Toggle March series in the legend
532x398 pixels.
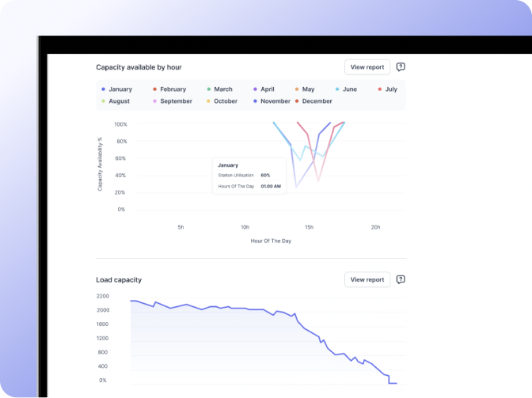[x=219, y=89]
